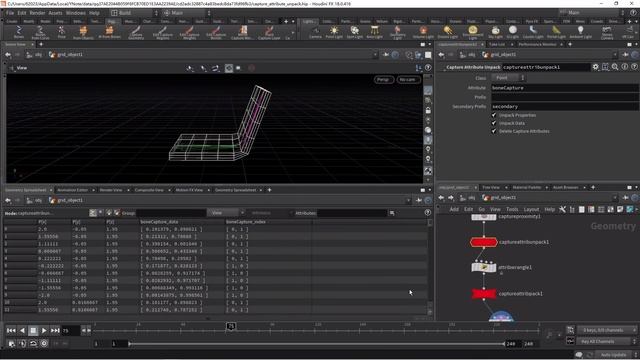Switch to the Composite View tab
Viewport: 640px width, 360px height.
click(149, 190)
